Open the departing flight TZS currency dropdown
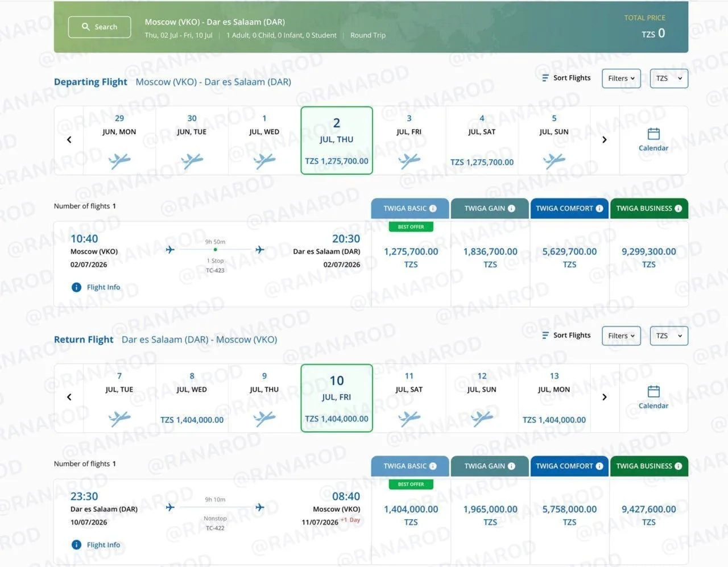The height and width of the screenshot is (567, 728). 669,78
